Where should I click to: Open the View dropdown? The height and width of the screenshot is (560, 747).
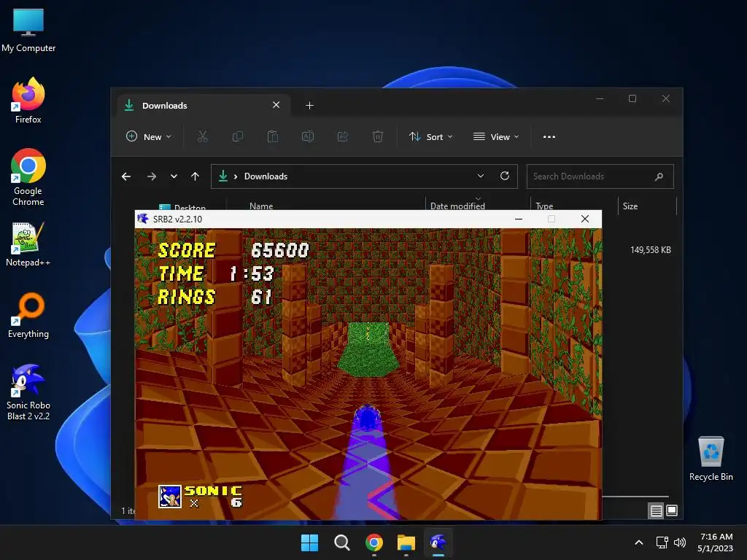[496, 136]
